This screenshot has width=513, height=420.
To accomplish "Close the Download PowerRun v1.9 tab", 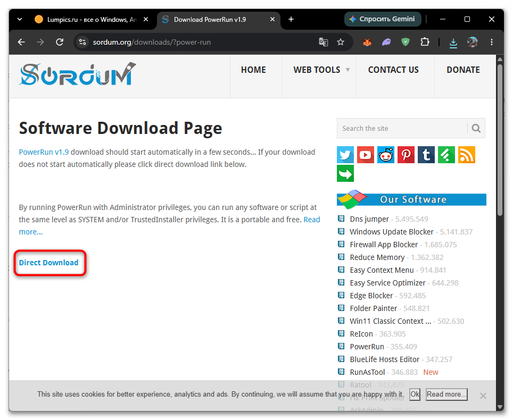I will (x=272, y=19).
